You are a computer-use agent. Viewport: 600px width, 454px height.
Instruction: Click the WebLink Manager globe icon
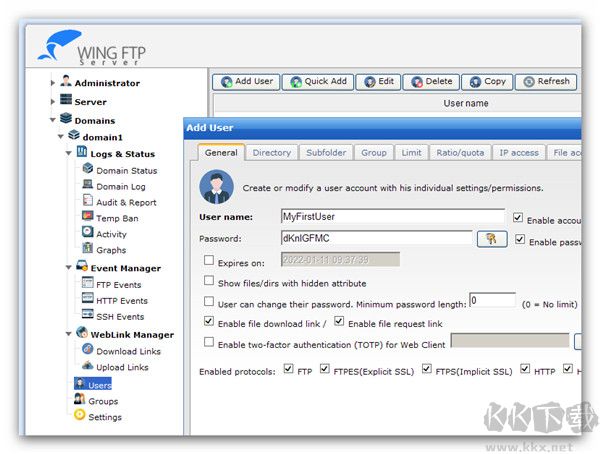82,332
